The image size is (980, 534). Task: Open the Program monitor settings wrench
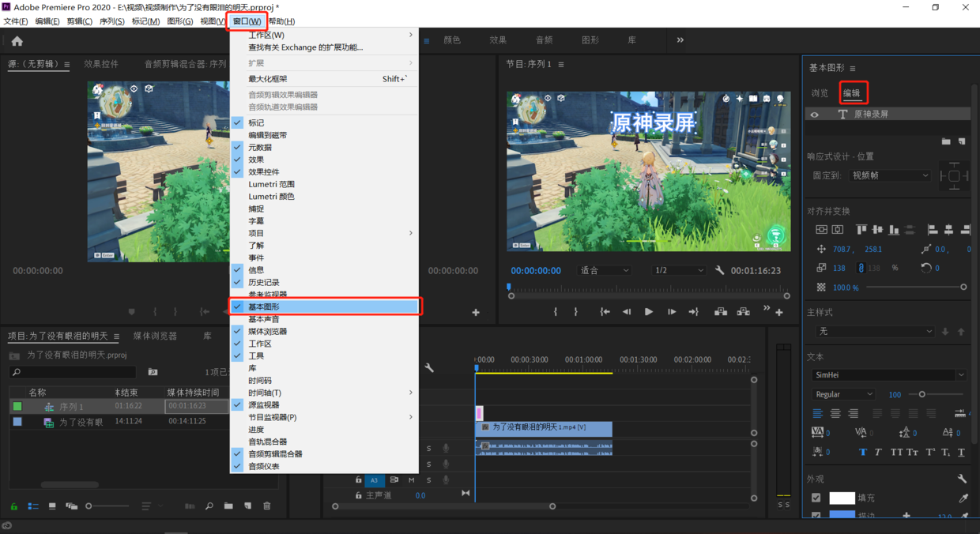pos(719,270)
